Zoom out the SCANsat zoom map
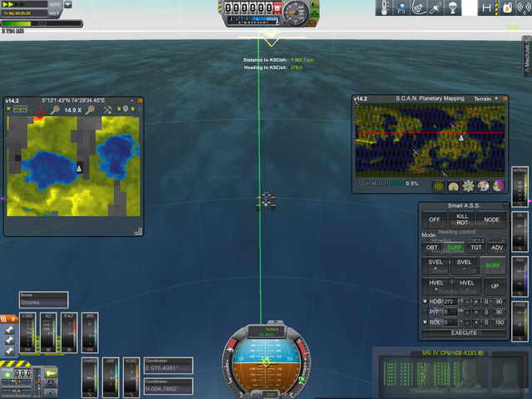 tap(55, 110)
